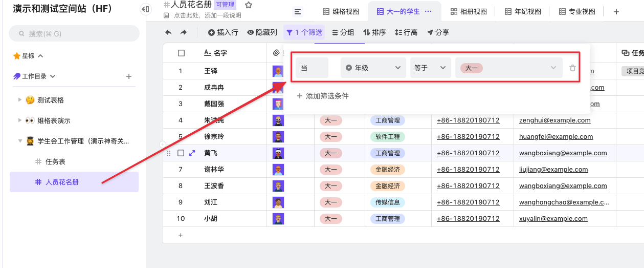
Task: Click 添加筛选条件 to add filter
Action: (323, 96)
